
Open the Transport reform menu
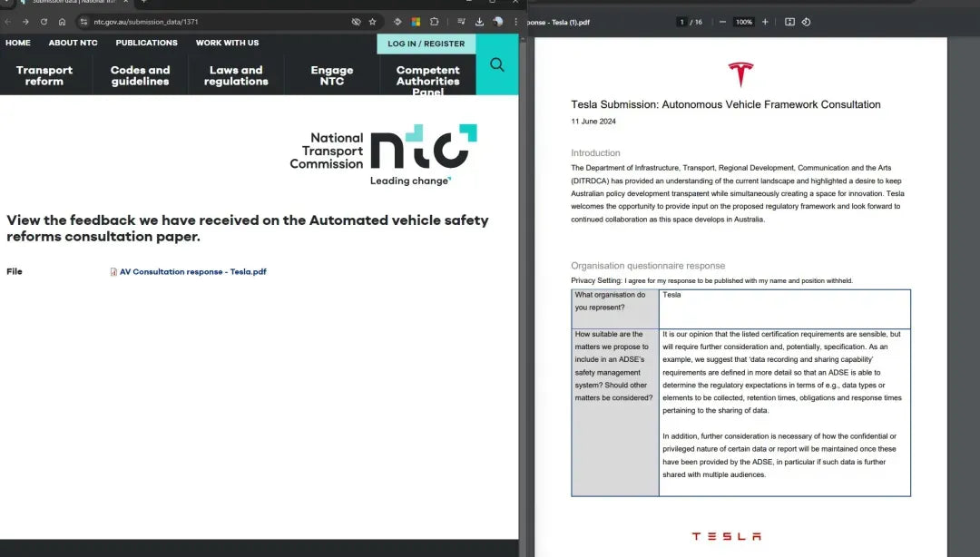point(44,75)
